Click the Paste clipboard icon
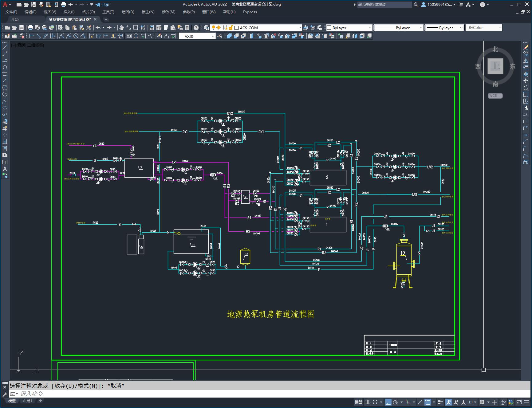The width and height of the screenshot is (532, 408). coord(74,28)
